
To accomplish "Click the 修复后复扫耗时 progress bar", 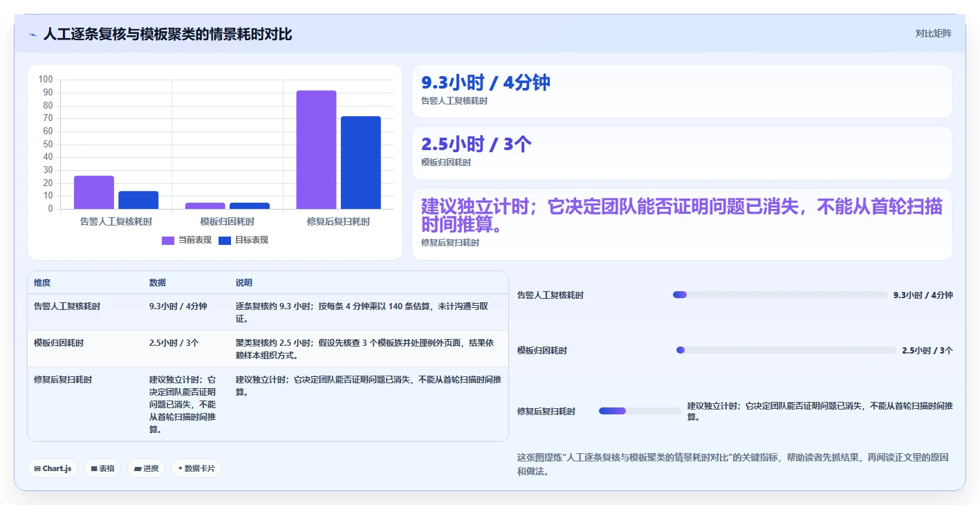I will 640,411.
